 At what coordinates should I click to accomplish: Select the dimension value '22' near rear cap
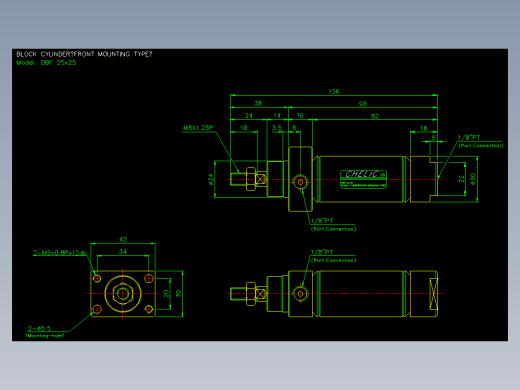461,179
